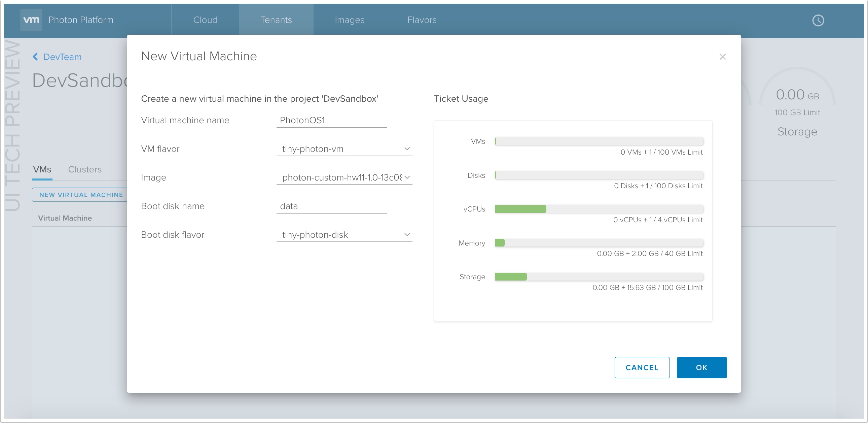Viewport: 868px width, 423px height.
Task: Click the Boot disk name input field
Action: [x=331, y=206]
